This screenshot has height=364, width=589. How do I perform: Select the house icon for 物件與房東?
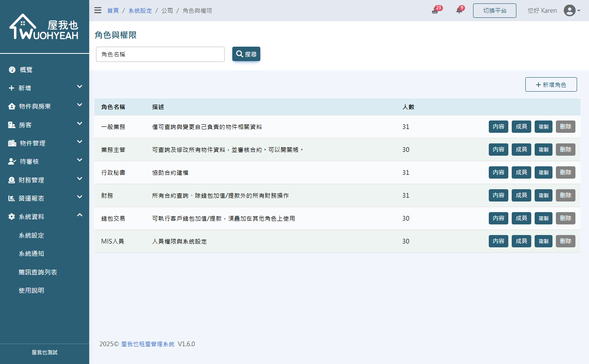click(11, 106)
